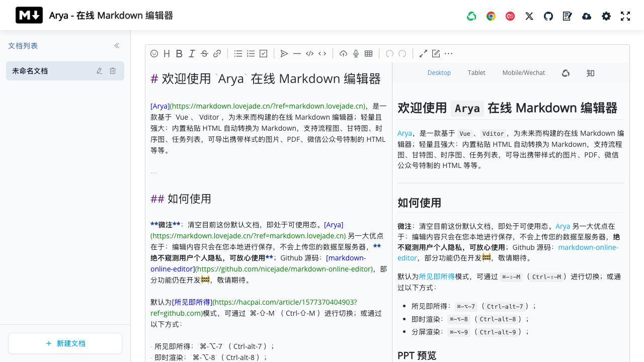This screenshot has width=644, height=362.
Task: Click the 如何使用 heading in preview pane
Action: (419, 203)
